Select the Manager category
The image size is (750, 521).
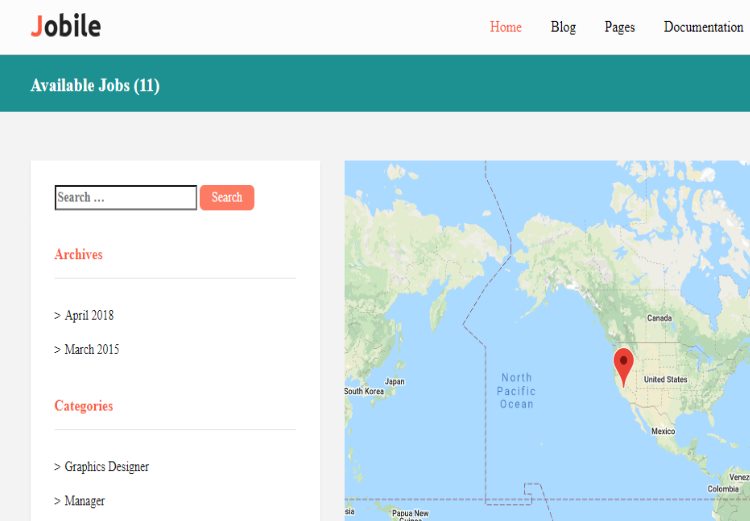84,501
